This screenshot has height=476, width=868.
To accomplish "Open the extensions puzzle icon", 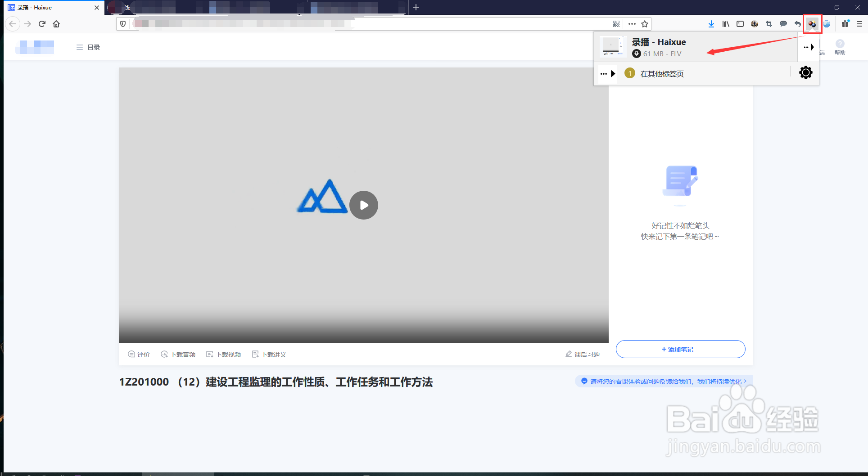I will pos(845,24).
